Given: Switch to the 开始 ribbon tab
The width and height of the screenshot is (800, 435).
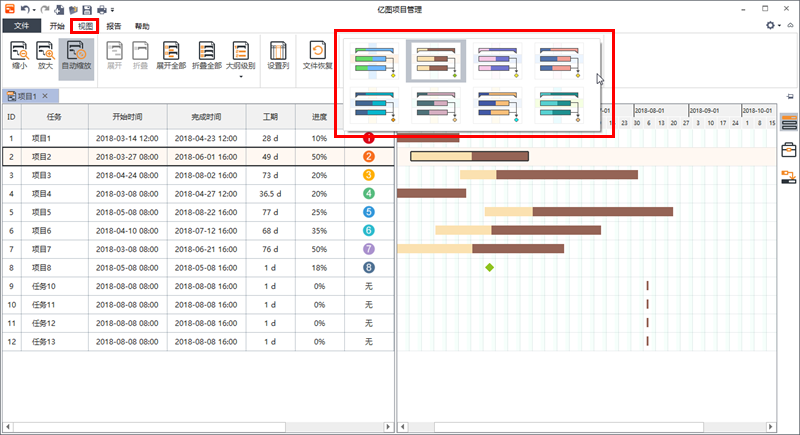Looking at the screenshot, I should [x=57, y=26].
